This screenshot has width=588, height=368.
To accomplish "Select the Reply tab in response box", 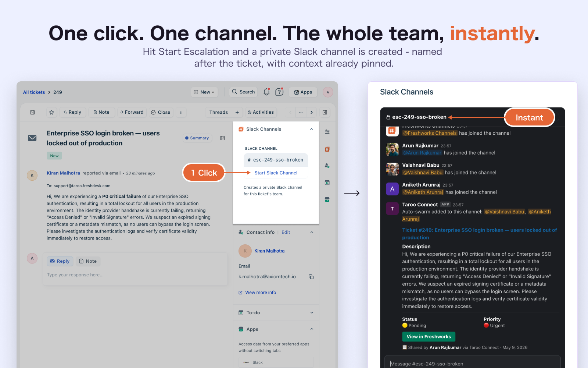I will point(60,261).
